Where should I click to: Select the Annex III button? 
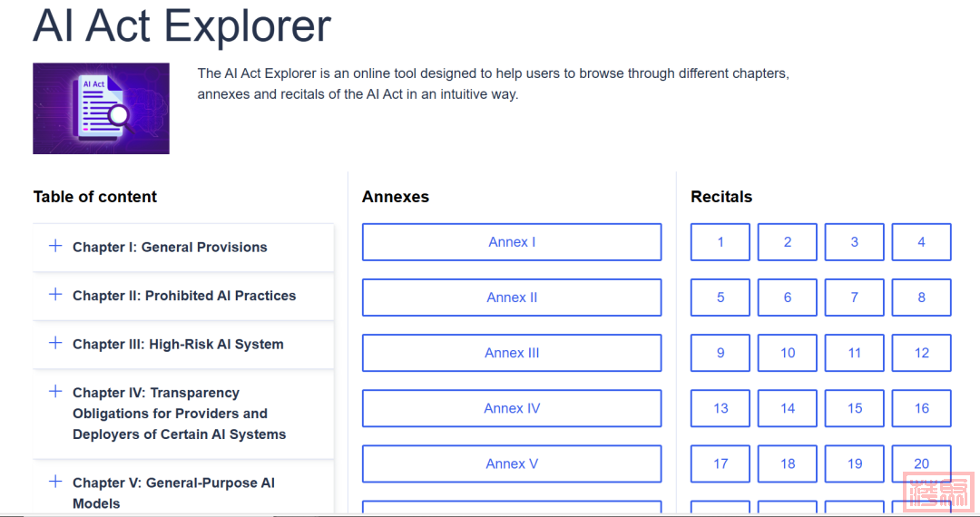point(512,353)
